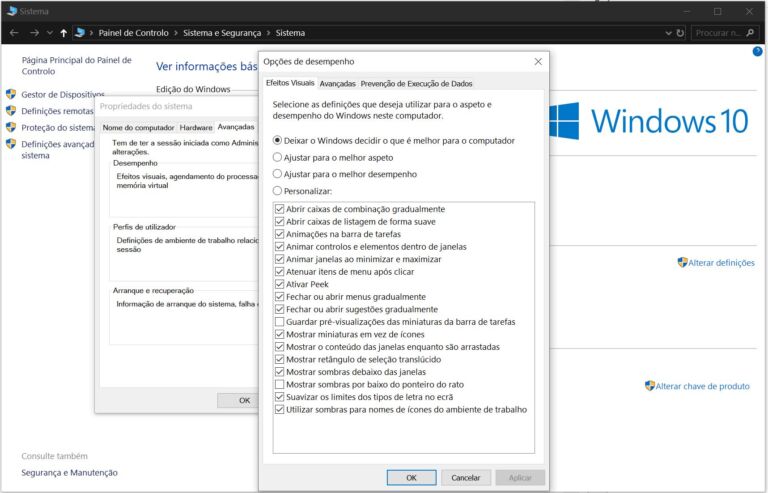The image size is (768, 493).
Task: Select Avançadas tab in Propriedades do sistema
Action: [x=236, y=126]
